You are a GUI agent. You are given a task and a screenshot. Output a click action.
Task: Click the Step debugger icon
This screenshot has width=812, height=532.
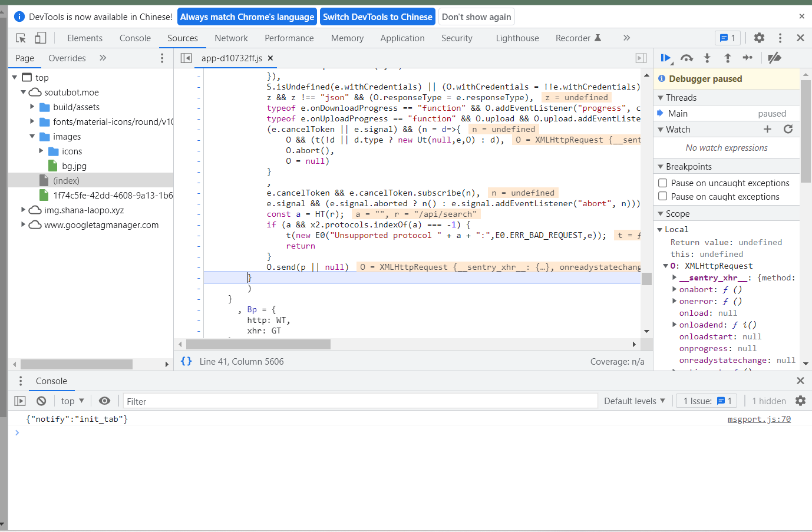[748, 58]
